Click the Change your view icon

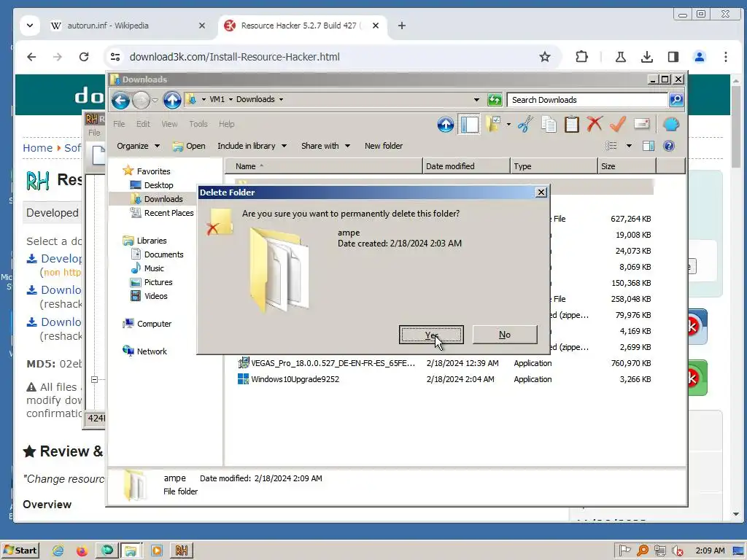[611, 146]
